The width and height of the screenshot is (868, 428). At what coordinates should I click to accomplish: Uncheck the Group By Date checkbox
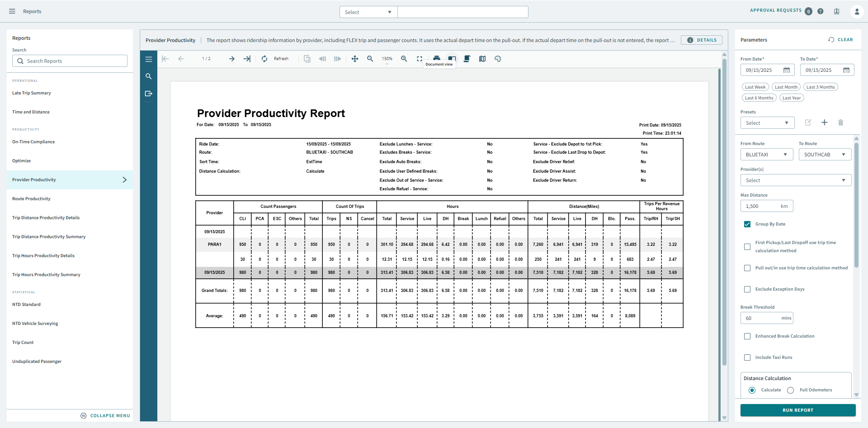tap(747, 224)
